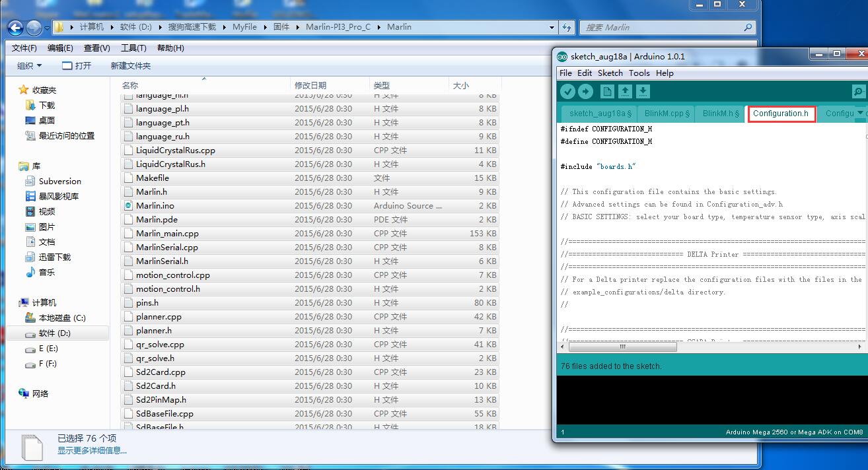Open the 文档 library in the sidebar
This screenshot has width=868, height=470.
46,242
